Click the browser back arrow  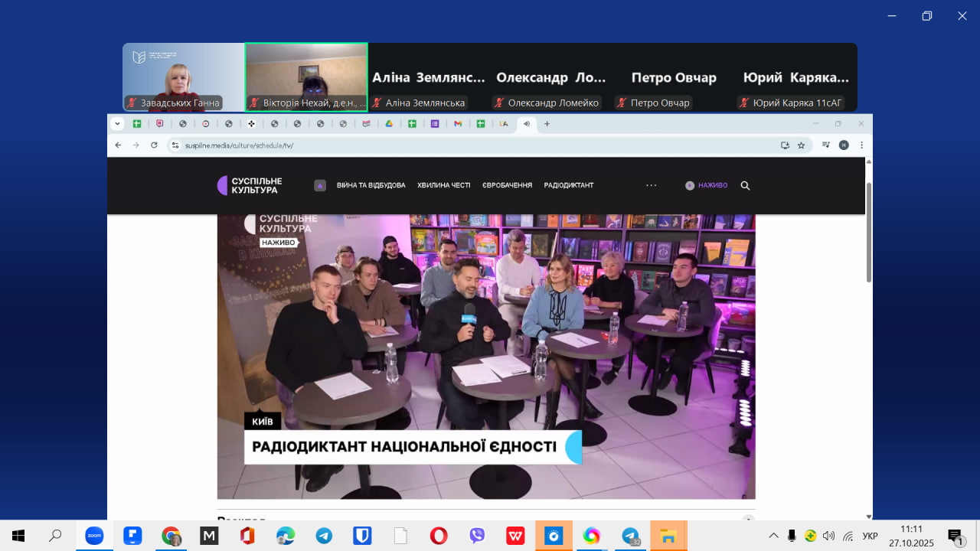point(118,145)
